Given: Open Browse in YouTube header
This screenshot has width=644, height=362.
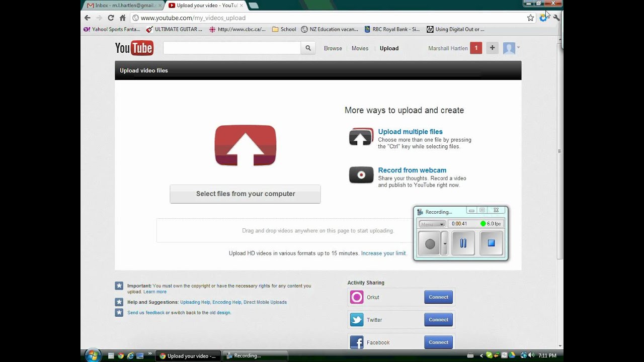Looking at the screenshot, I should [333, 48].
